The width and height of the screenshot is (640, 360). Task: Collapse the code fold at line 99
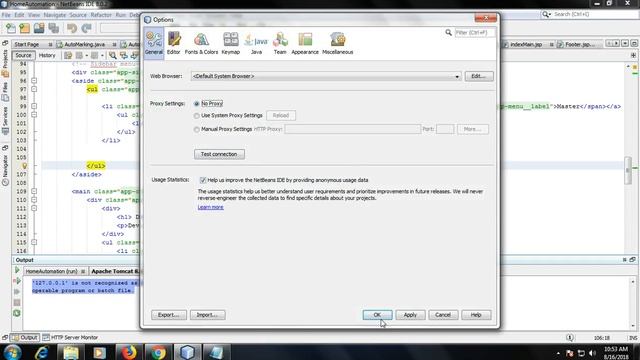(34, 106)
